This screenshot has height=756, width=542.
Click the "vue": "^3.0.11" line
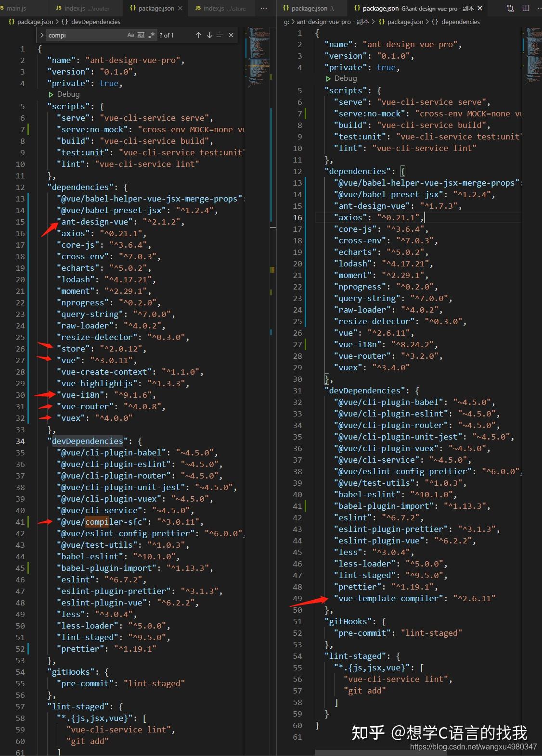click(96, 360)
